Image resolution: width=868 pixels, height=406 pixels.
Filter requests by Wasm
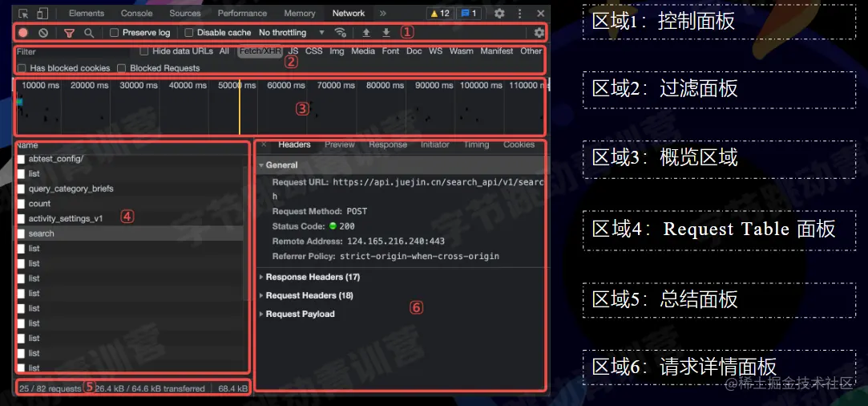click(x=461, y=51)
